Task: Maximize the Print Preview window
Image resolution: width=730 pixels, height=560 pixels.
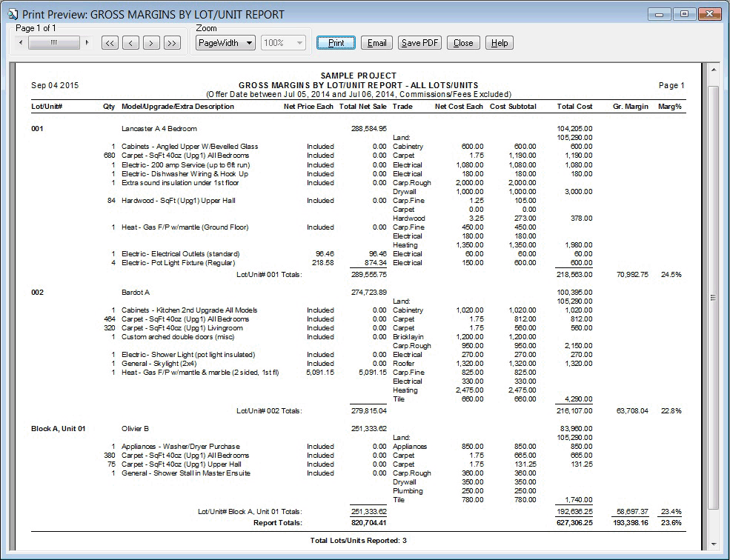Action: 684,14
